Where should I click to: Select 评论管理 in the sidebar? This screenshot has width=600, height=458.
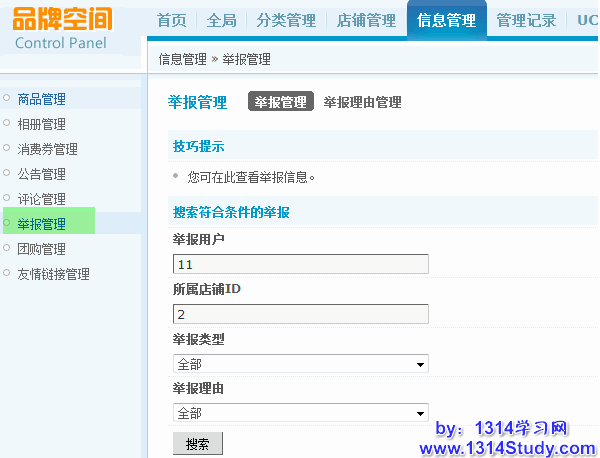coord(42,199)
